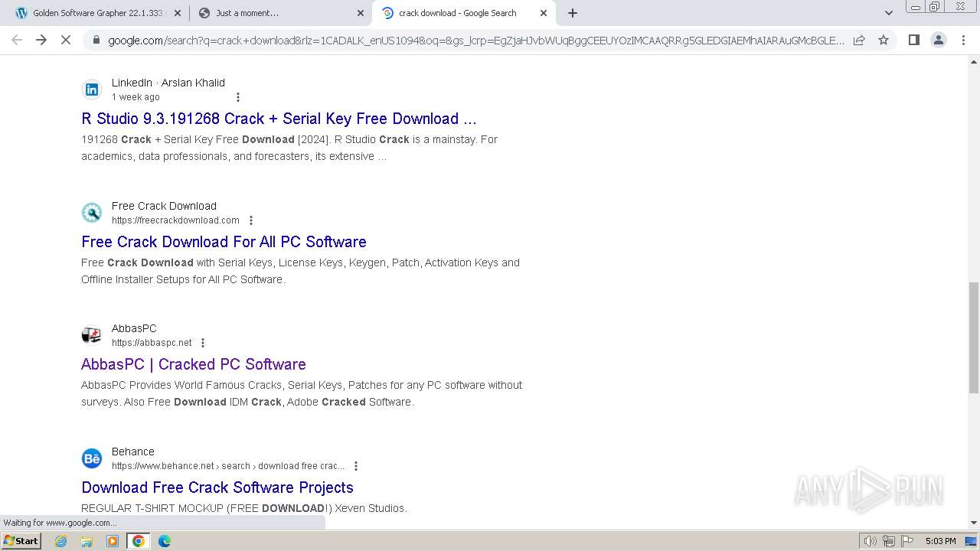
Task: Share this page icon
Action: click(x=859, y=40)
